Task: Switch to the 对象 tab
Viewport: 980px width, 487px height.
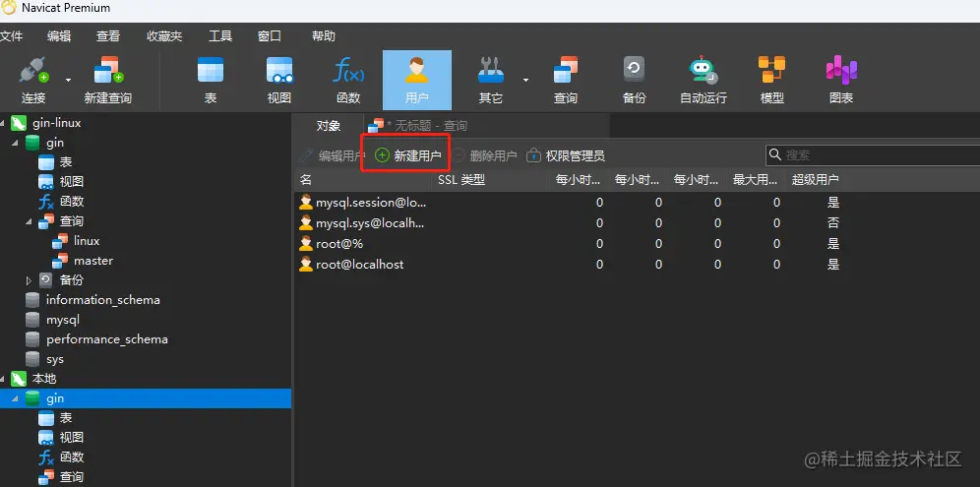Action: (329, 126)
